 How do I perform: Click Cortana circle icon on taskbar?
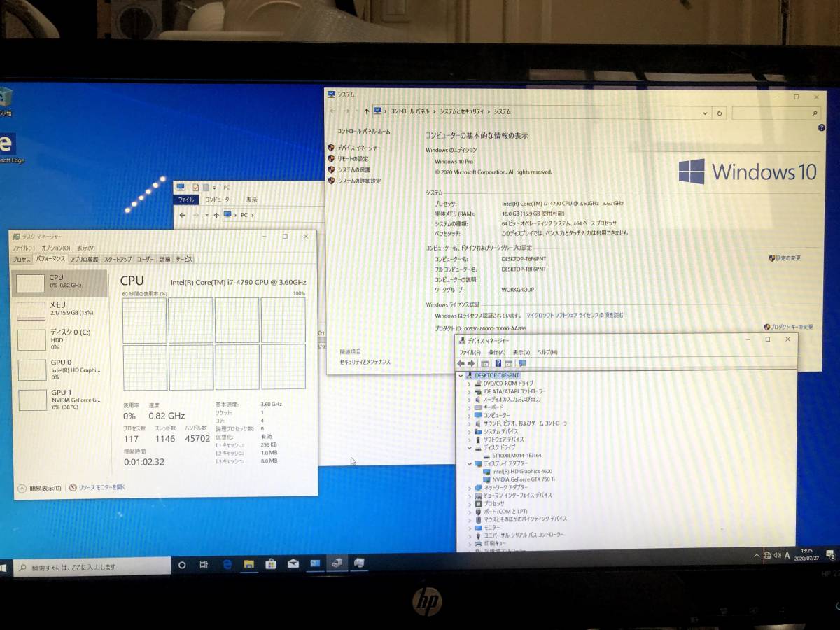pos(182,566)
